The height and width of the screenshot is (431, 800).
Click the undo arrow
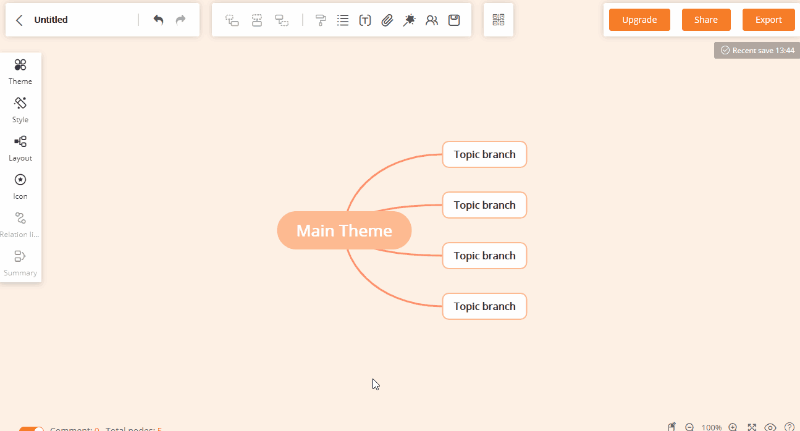(x=158, y=20)
